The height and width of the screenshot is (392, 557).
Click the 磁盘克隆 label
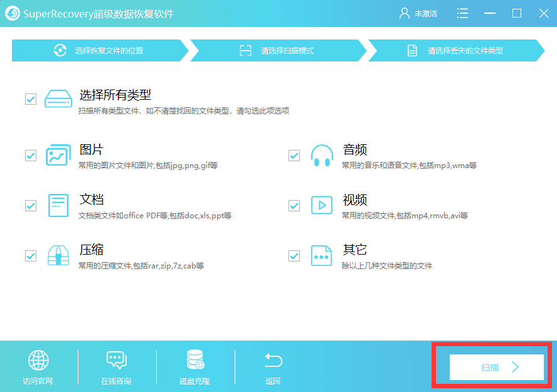click(x=194, y=381)
